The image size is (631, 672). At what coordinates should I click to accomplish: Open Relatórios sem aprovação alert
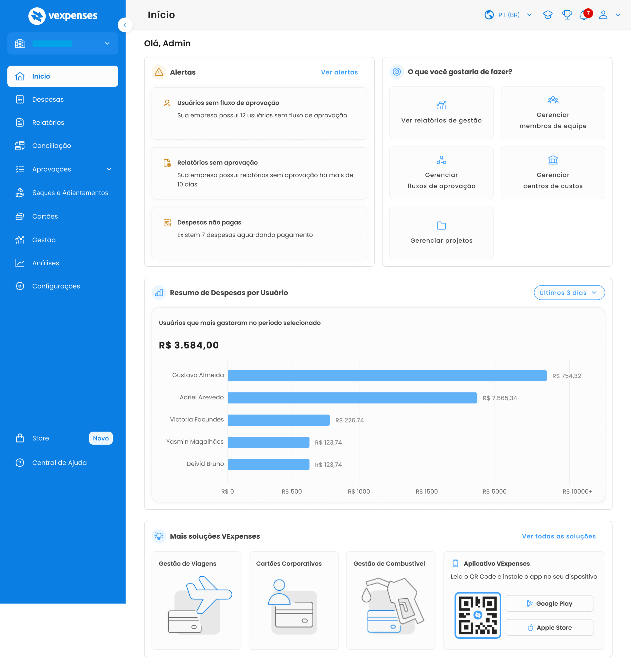259,173
